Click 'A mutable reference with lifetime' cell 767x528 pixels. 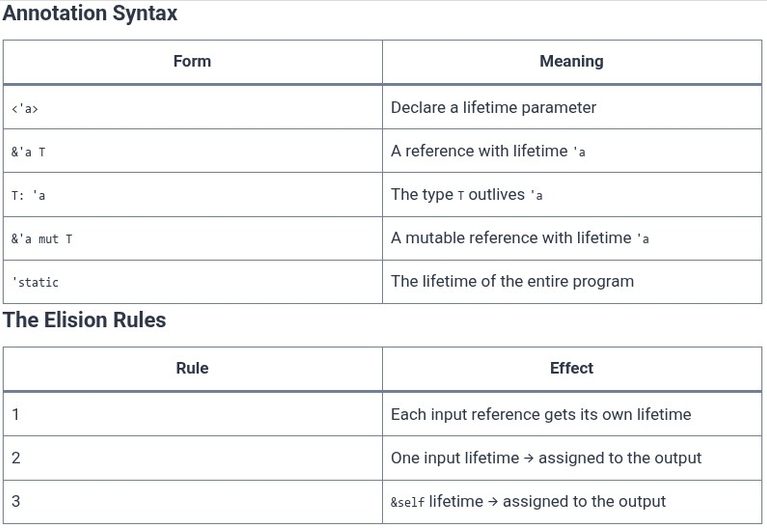572,238
